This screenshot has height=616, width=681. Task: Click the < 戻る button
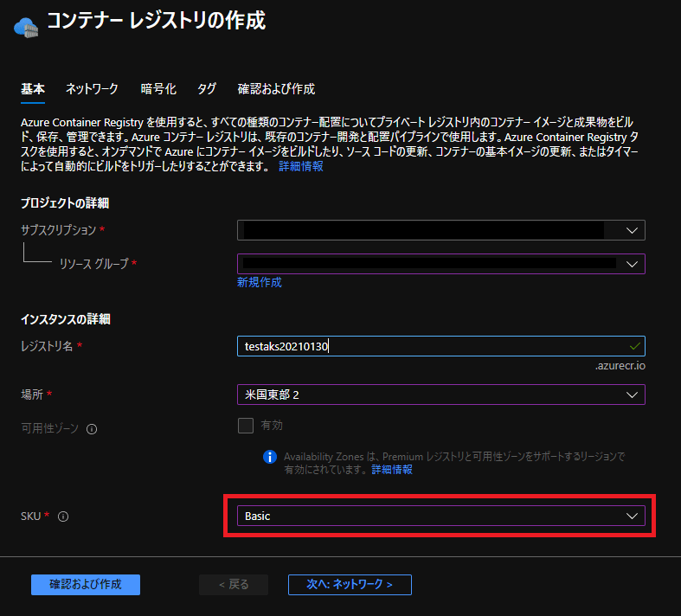(234, 584)
